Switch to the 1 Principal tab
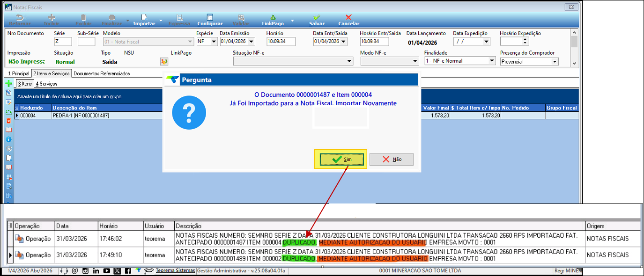The height and width of the screenshot is (276, 644). 19,73
